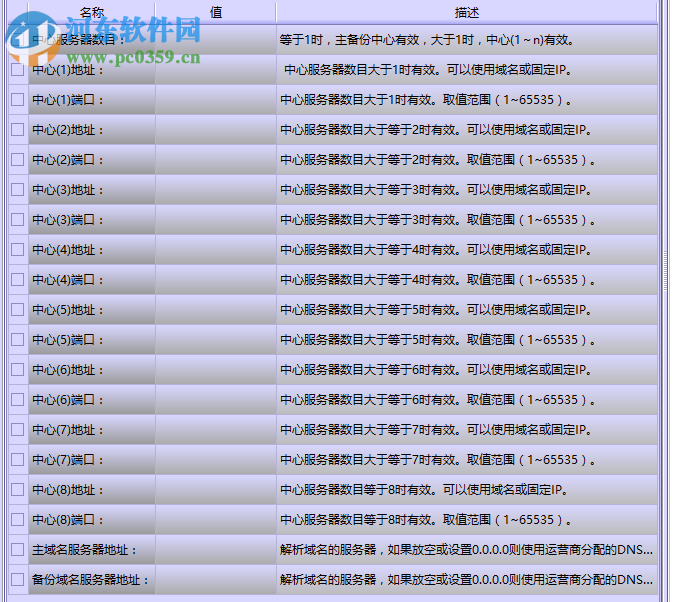Viewport: 674px width, 602px height.
Task: Click the 中心(8)地址 value cell
Action: click(x=216, y=490)
